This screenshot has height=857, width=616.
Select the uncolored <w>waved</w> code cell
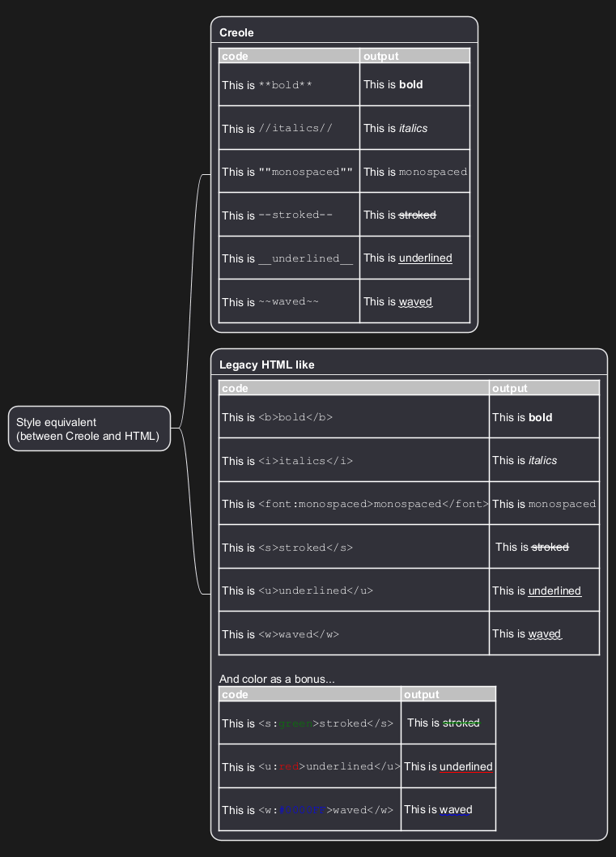354,634
